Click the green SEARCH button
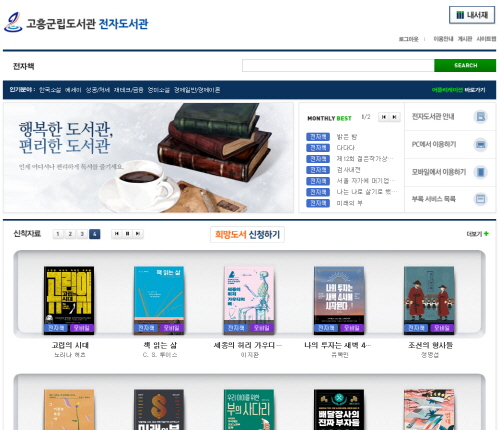 click(x=465, y=65)
